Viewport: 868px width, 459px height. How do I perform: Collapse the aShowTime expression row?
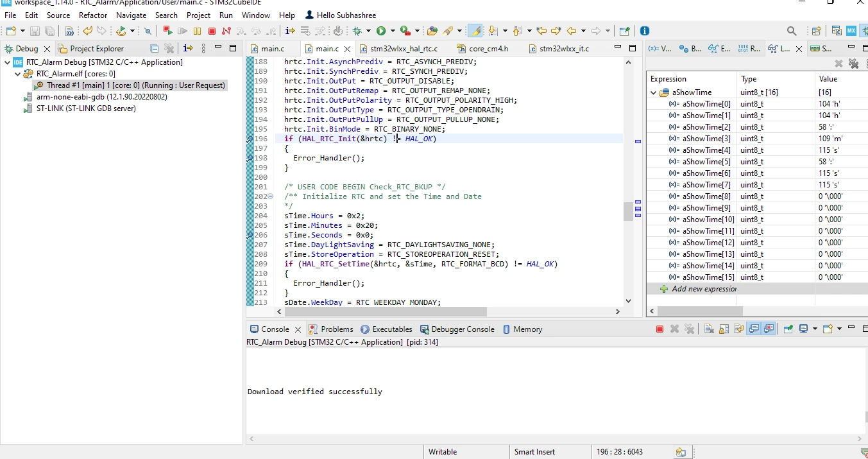[x=654, y=92]
